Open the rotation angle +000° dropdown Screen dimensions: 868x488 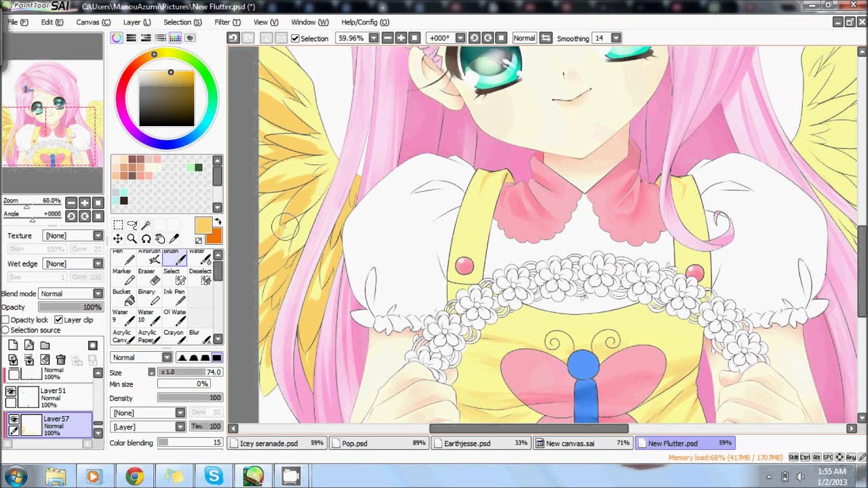click(x=460, y=38)
